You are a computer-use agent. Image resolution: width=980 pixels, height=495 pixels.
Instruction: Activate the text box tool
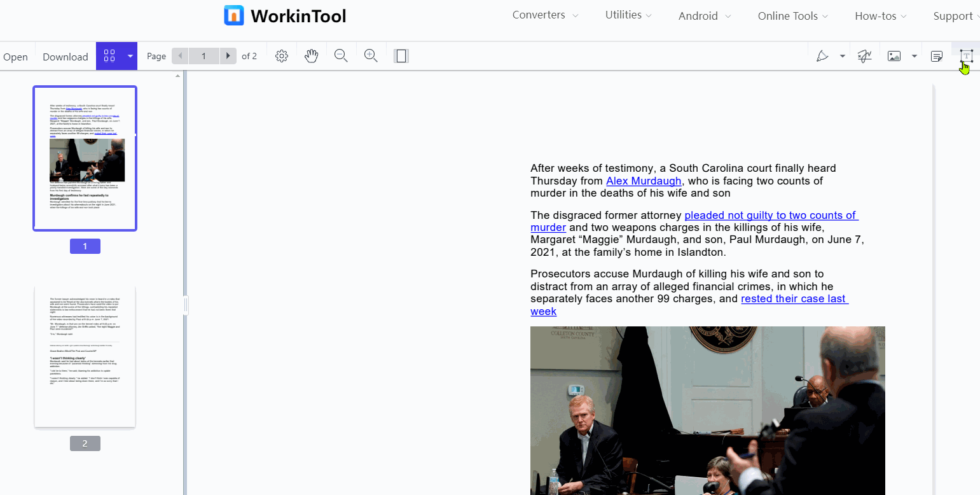tap(966, 56)
